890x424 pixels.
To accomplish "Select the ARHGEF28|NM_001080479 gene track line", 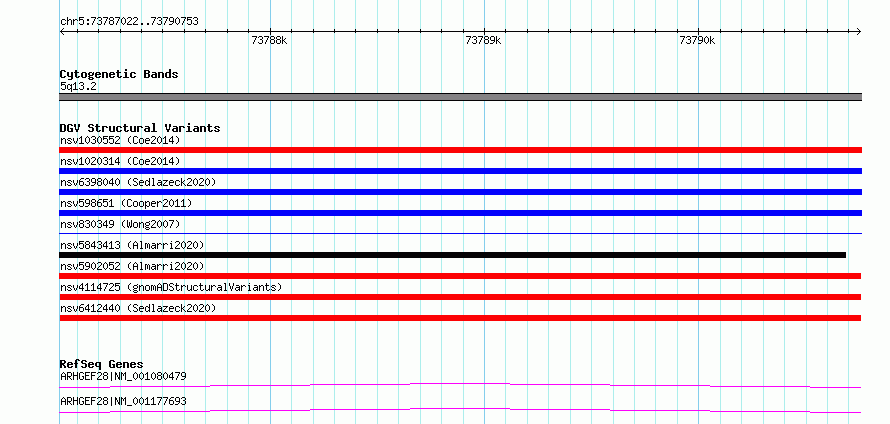I will click(460, 385).
